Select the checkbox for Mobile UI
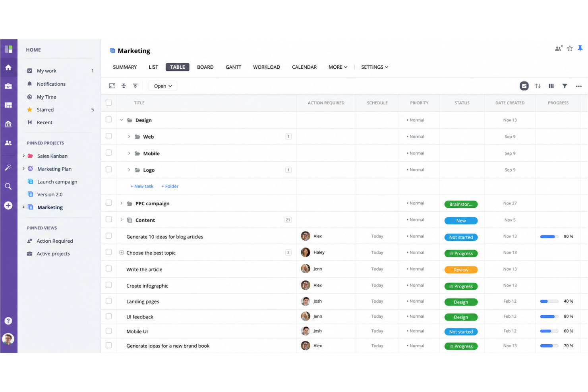Viewport: 588px width, 392px height. pyautogui.click(x=108, y=331)
